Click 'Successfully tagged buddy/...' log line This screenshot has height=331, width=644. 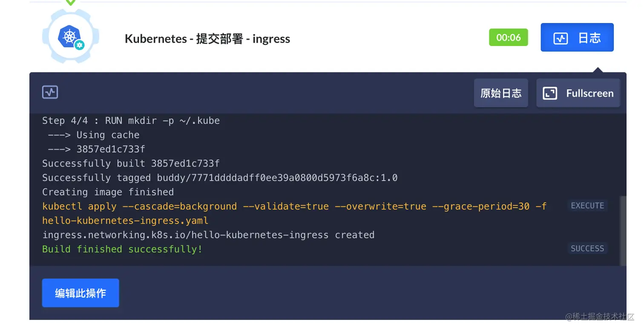pos(220,178)
